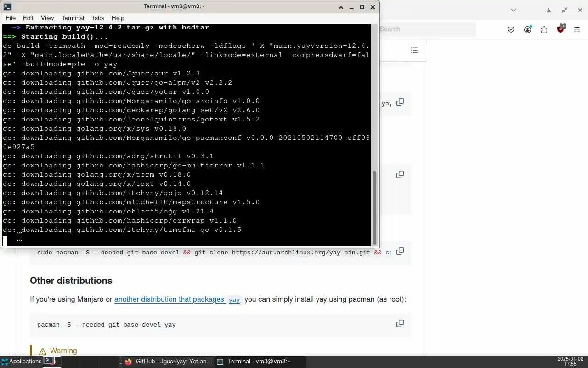588x368 pixels.
Task: Open the Terminal menu in the menu bar
Action: (x=73, y=18)
